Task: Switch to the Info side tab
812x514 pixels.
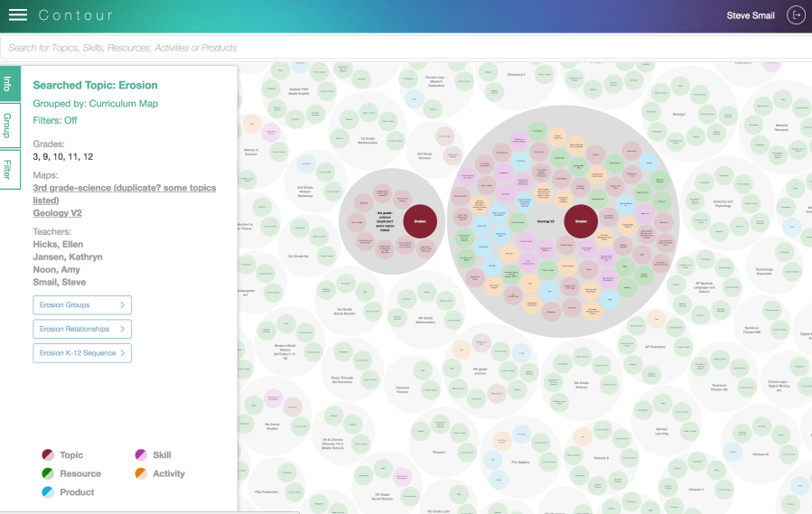Action: tap(8, 84)
